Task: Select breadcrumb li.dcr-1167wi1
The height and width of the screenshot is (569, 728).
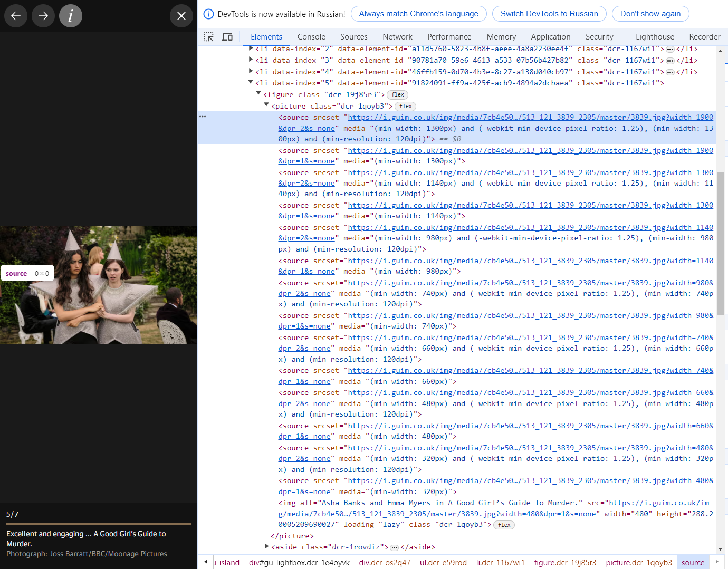Action: [500, 563]
